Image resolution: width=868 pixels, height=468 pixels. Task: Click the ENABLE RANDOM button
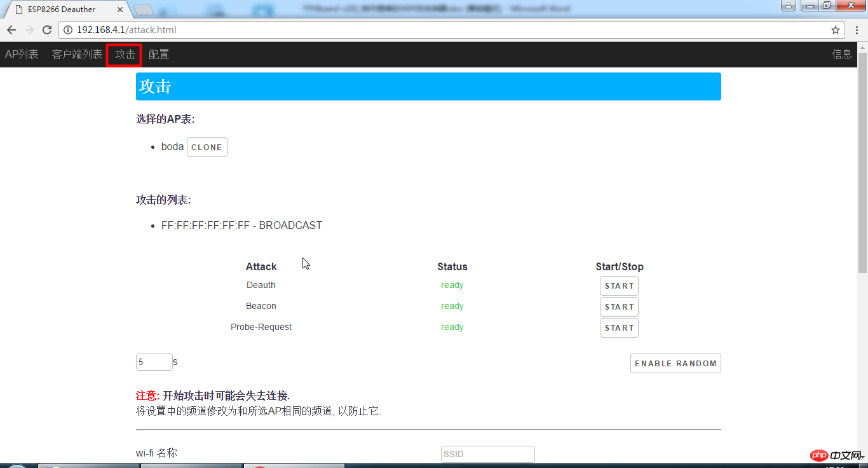tap(675, 364)
